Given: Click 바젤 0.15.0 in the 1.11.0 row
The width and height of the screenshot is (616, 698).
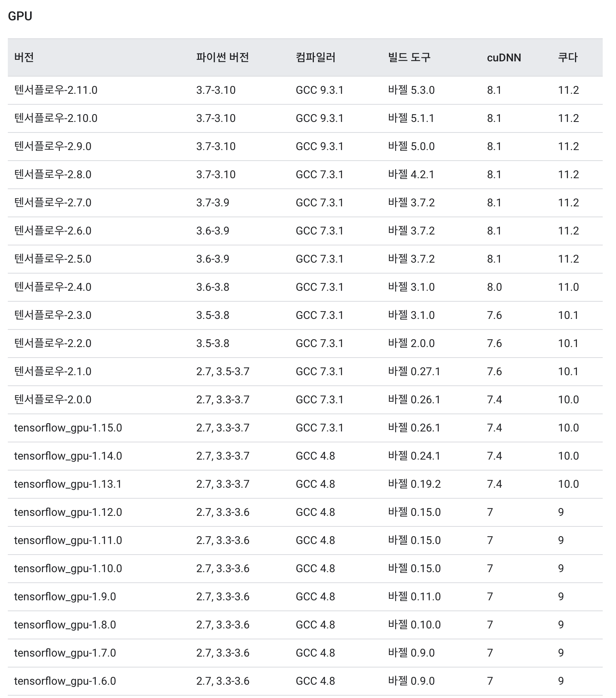Looking at the screenshot, I should coord(414,541).
